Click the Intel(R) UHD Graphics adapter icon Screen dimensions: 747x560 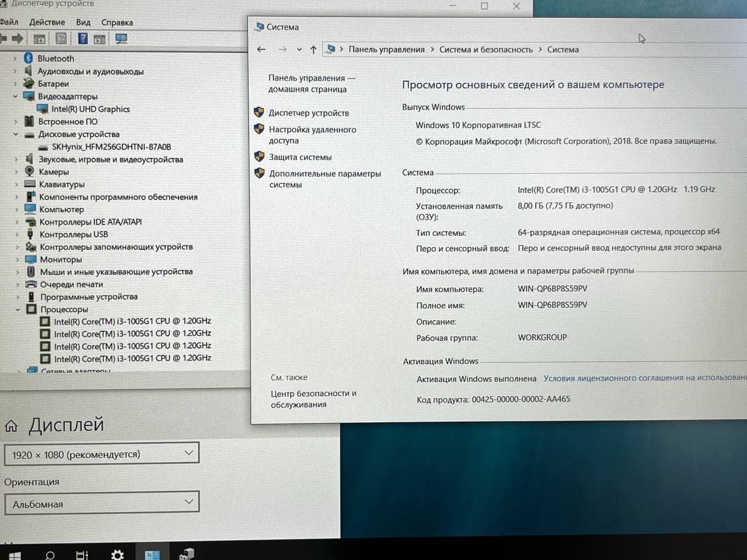pos(42,109)
